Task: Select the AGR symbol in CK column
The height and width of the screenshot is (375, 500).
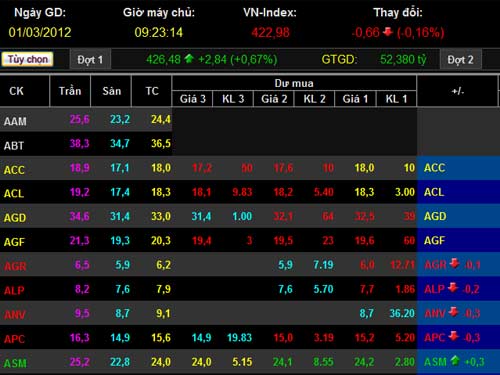Action: click(x=15, y=266)
